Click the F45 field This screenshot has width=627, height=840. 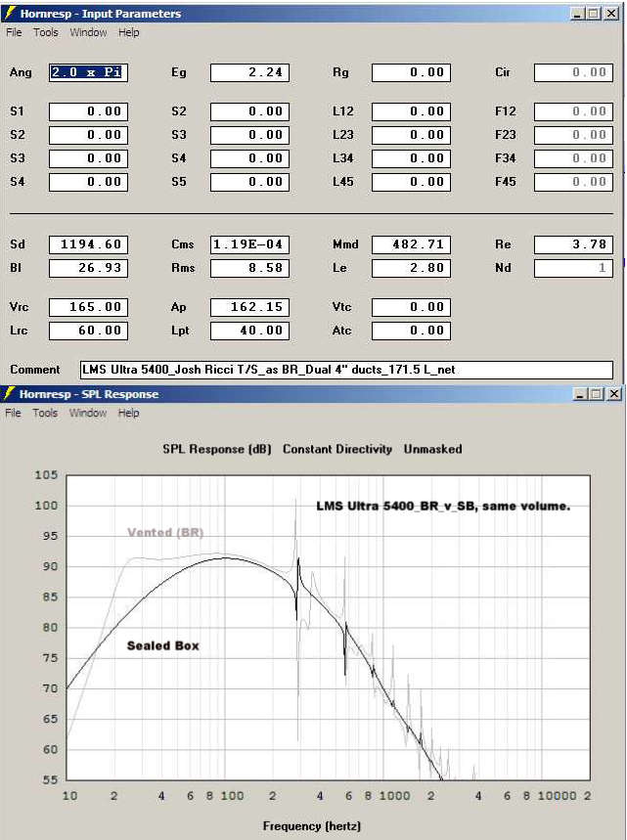click(x=573, y=182)
